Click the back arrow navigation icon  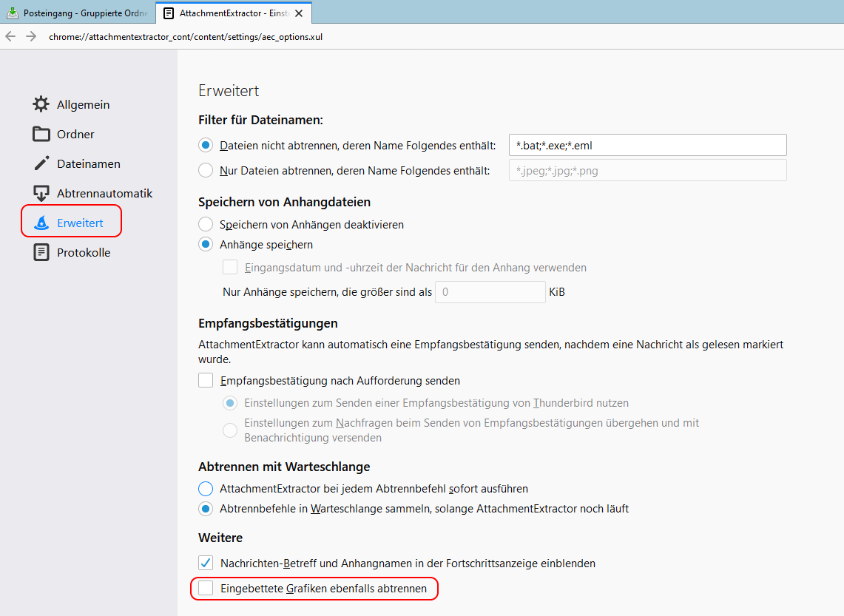10,36
